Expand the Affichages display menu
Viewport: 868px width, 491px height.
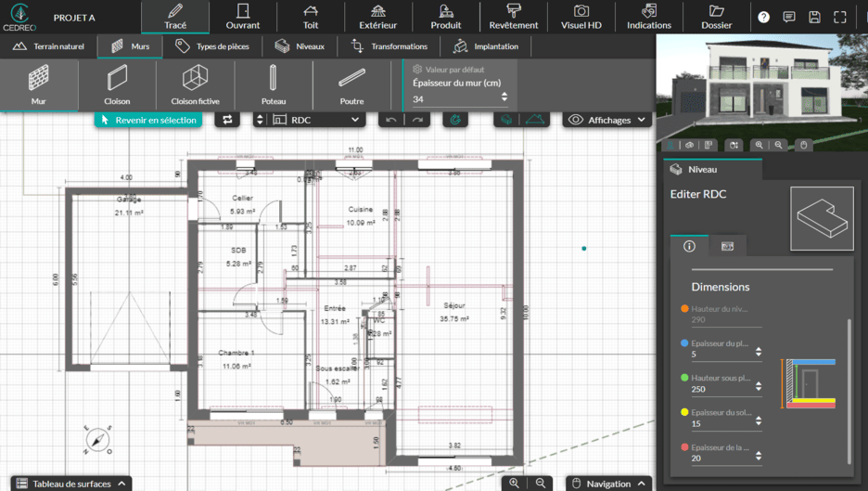point(607,120)
